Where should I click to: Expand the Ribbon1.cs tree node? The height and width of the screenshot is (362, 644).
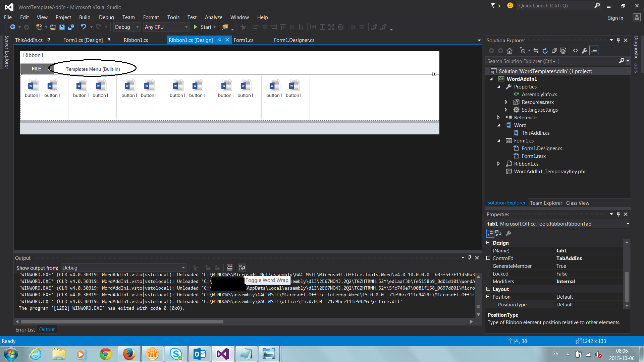498,164
